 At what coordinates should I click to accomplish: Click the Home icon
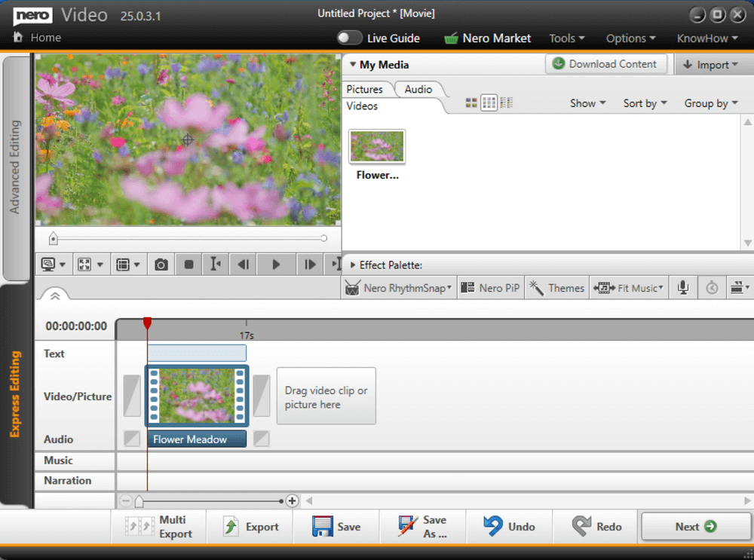[x=18, y=37]
